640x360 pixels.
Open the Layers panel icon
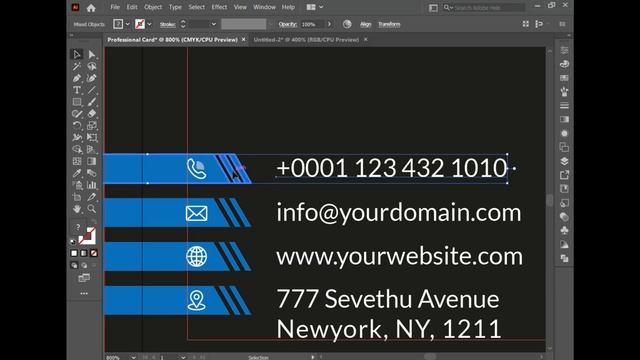tap(564, 161)
